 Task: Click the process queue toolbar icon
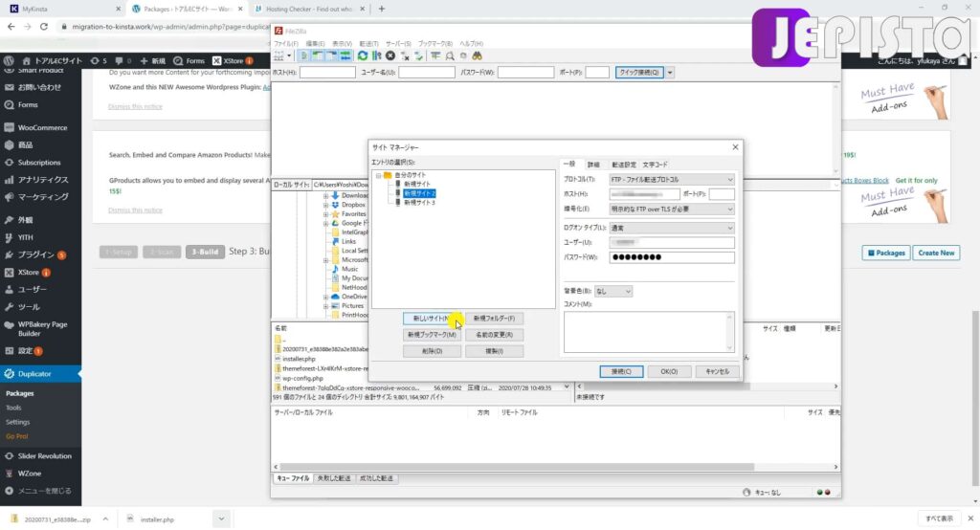[376, 56]
